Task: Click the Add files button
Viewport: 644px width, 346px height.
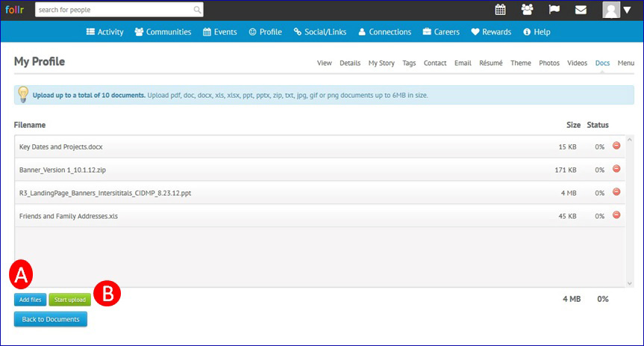Action: click(x=30, y=300)
